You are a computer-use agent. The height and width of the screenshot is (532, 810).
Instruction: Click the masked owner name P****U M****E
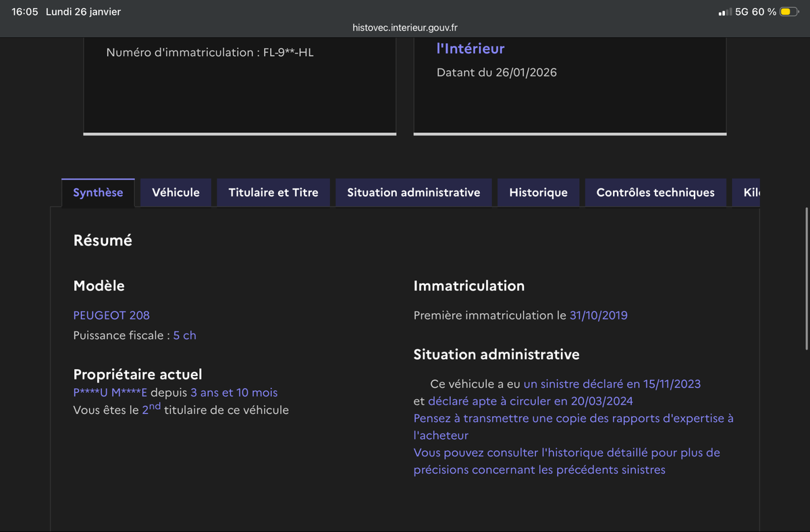tap(110, 393)
